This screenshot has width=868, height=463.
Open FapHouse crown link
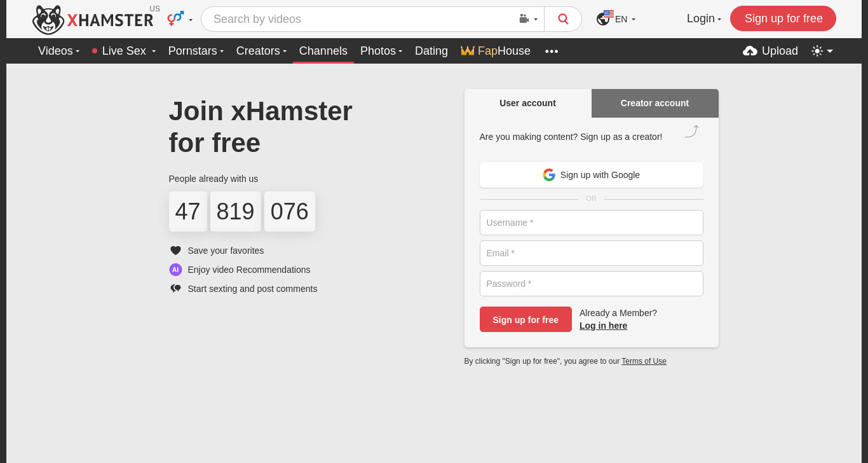[x=496, y=51]
